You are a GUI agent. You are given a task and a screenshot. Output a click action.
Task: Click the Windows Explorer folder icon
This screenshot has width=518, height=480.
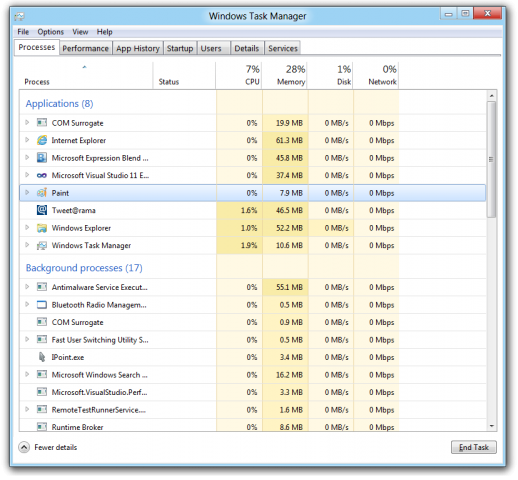click(42, 228)
